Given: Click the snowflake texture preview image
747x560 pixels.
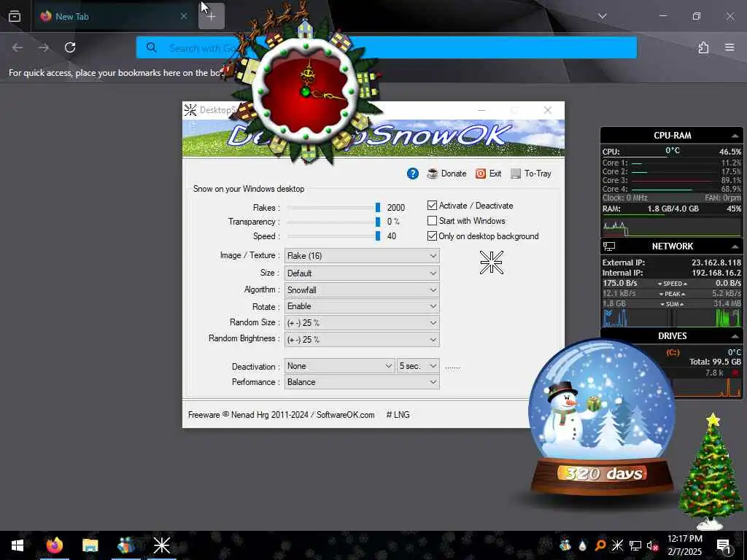Looking at the screenshot, I should click(x=491, y=262).
